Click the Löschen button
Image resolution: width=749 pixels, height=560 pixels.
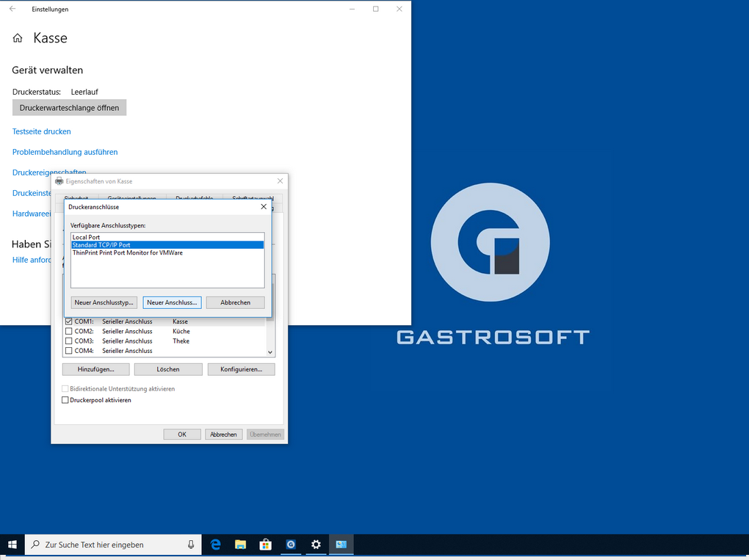click(x=168, y=369)
